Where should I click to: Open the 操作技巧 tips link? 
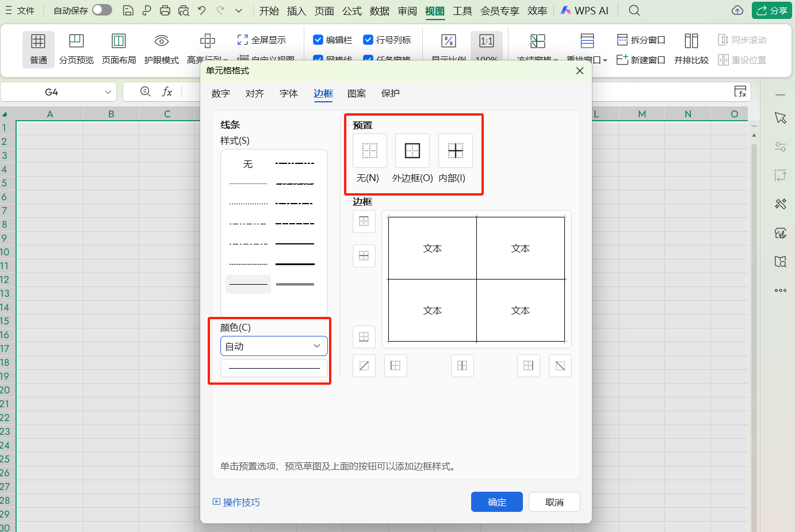point(240,502)
